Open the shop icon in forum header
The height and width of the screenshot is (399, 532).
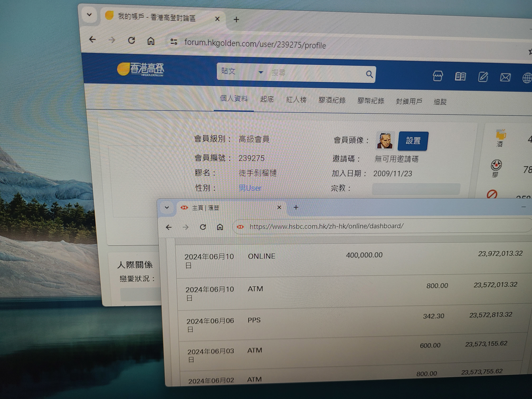click(438, 76)
